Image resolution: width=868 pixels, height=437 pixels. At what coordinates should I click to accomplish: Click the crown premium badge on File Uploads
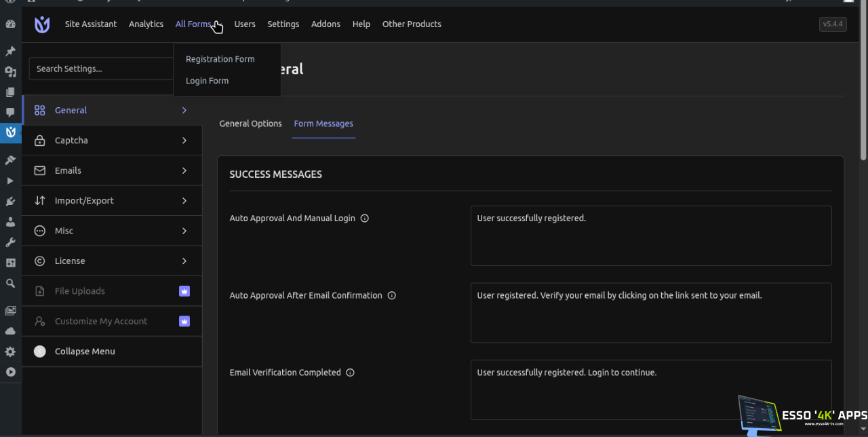[184, 291]
